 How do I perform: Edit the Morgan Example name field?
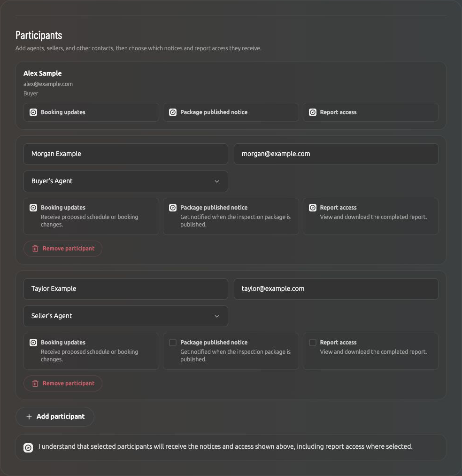point(125,154)
